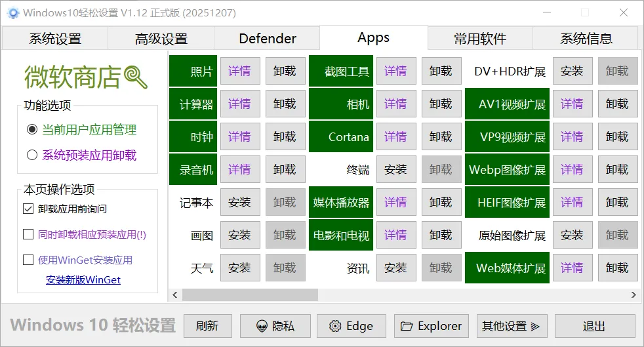Click 卸载 for 时钟 app
Viewport: 644px width, 347px height.
click(285, 136)
